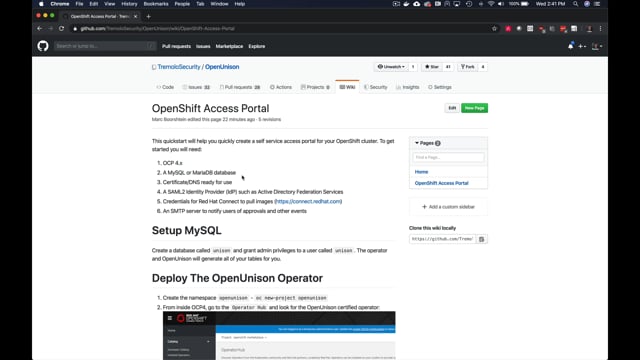Viewport: 640px width, 360px height.
Task: Select the Wiki tab
Action: click(x=347, y=87)
